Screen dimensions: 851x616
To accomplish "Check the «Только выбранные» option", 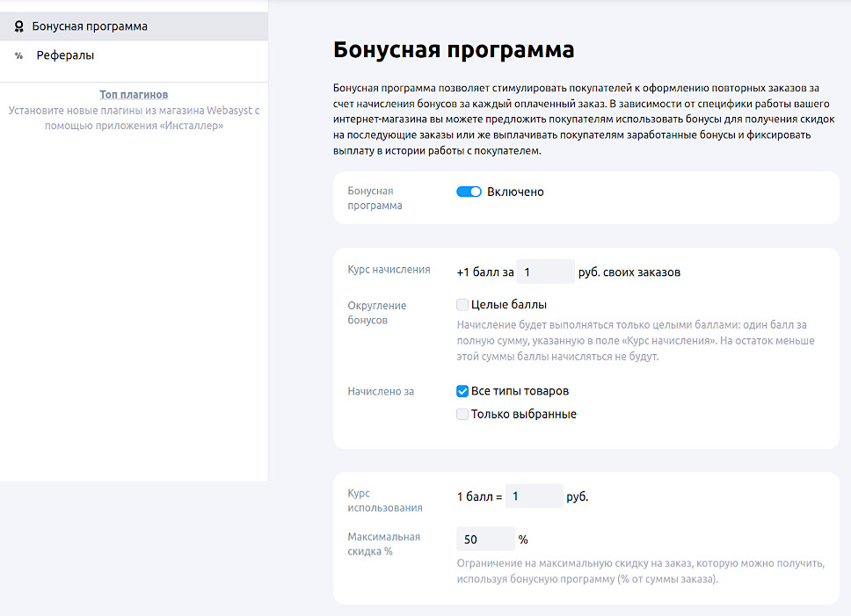I will 462,414.
